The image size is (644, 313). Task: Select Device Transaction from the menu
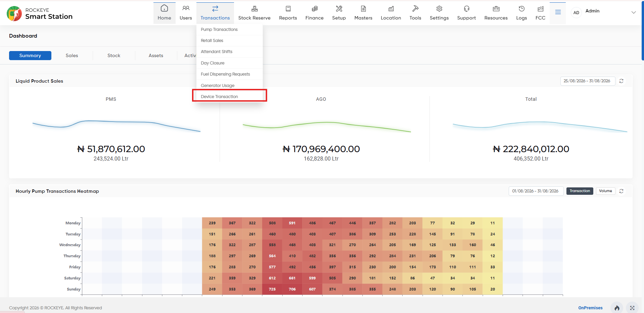[219, 97]
